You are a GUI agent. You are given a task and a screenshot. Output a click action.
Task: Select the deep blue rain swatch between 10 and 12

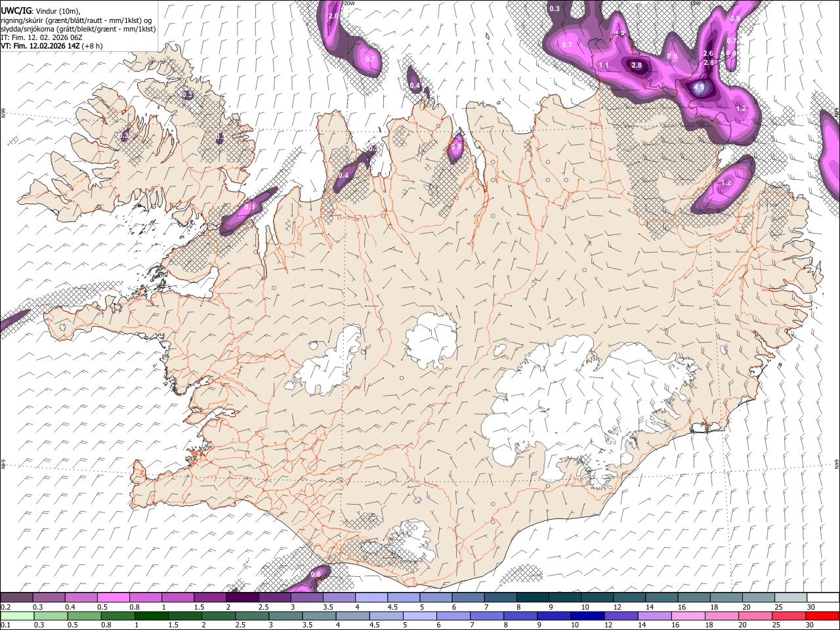click(x=586, y=616)
